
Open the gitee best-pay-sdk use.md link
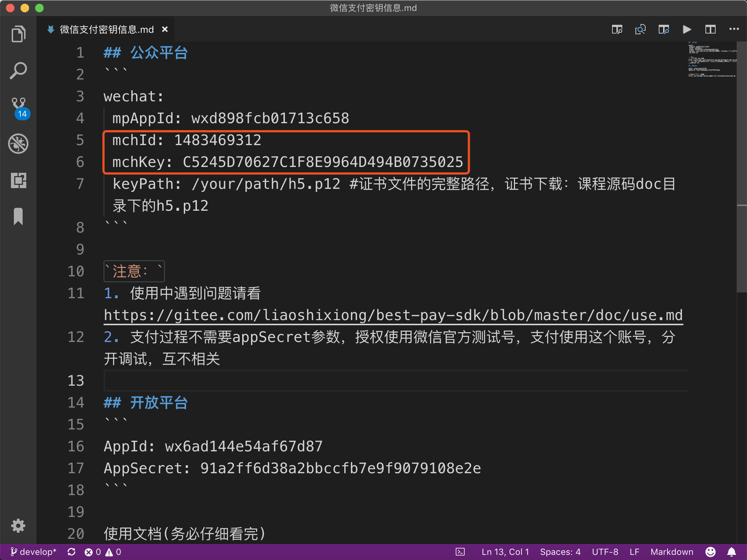pos(393,315)
